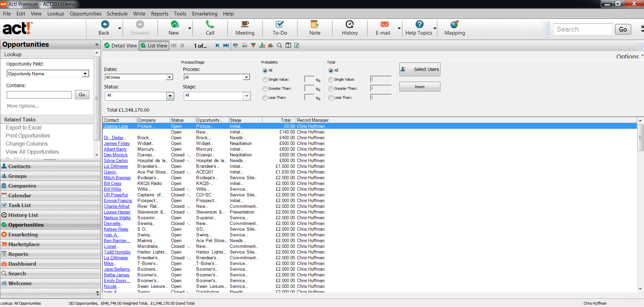Open the Status dropdown
Viewport: 644px width, 307px height.
(170, 96)
